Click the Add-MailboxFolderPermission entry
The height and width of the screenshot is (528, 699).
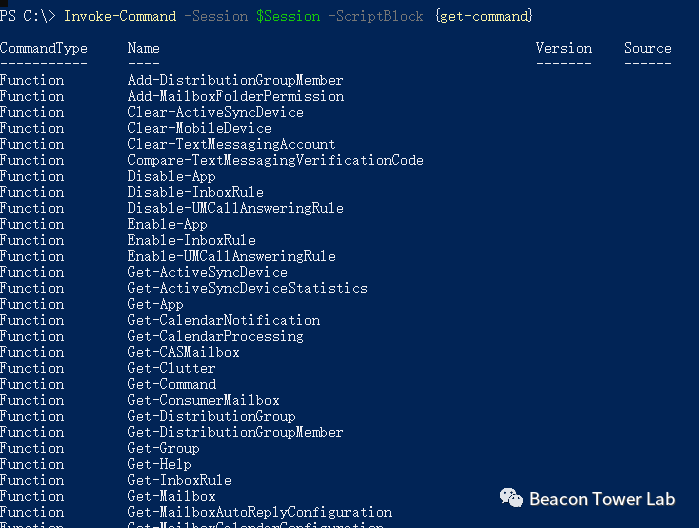[x=235, y=96]
